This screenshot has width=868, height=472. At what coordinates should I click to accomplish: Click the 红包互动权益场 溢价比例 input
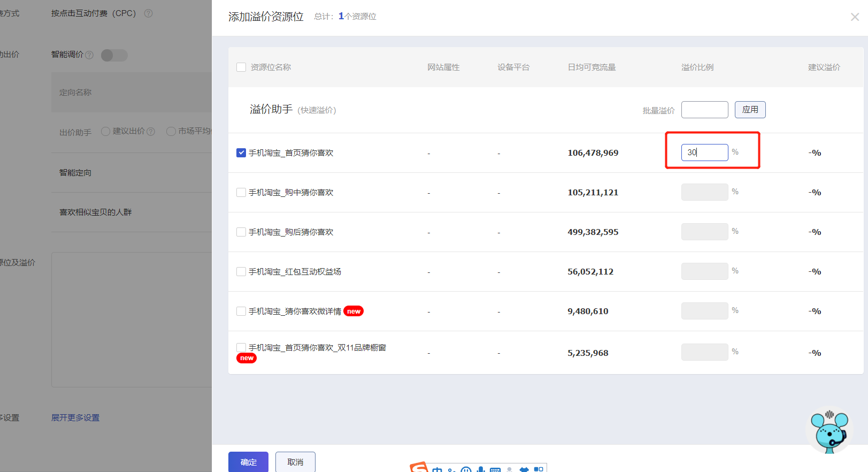[x=704, y=271]
